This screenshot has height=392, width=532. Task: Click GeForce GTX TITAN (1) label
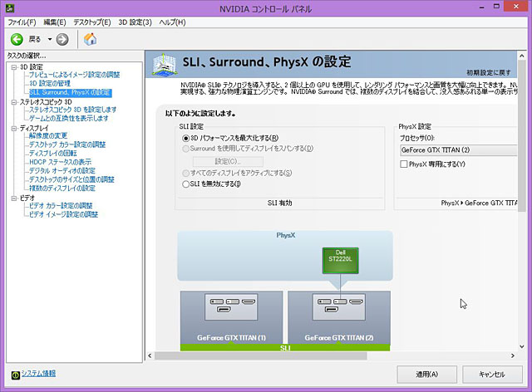click(231, 338)
